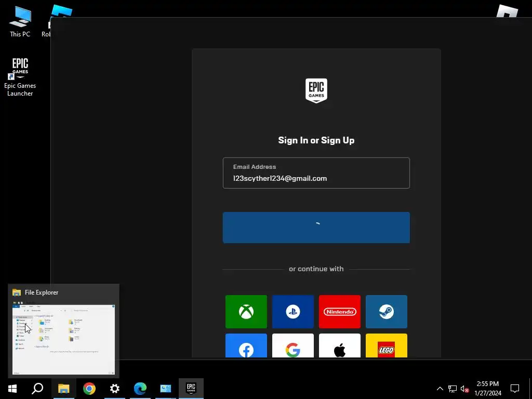Launch Google Chrome from the taskbar

click(89, 389)
